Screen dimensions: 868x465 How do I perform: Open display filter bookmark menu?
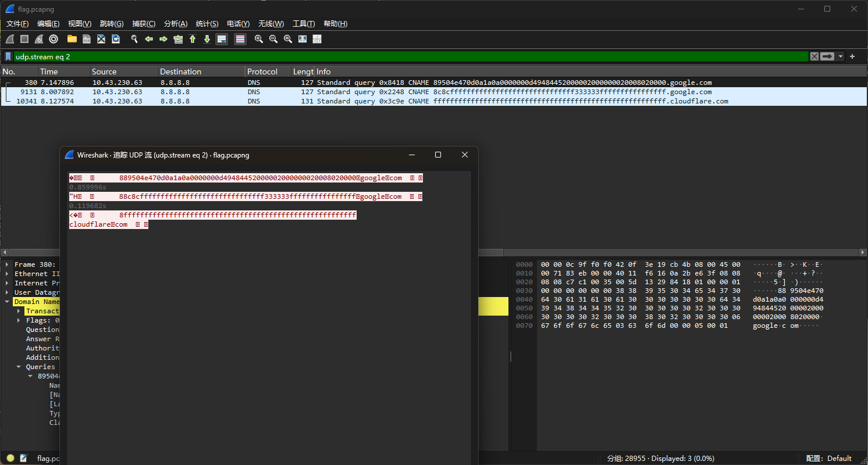click(8, 56)
